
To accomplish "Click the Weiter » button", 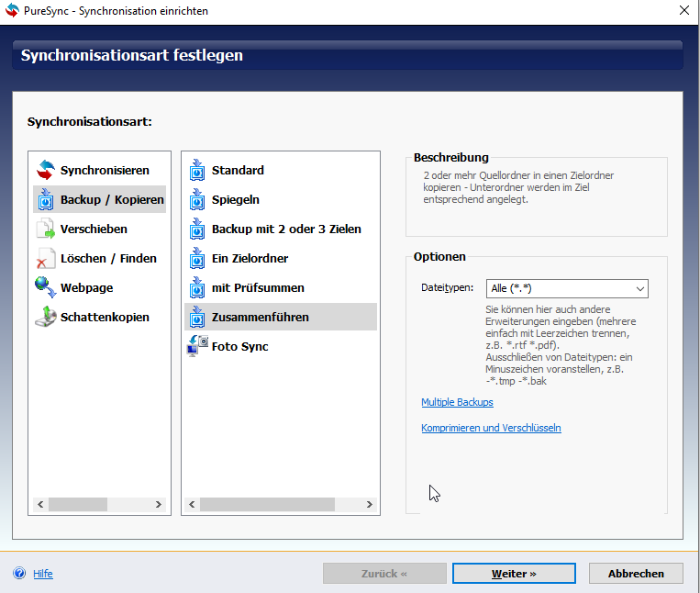I will 514,574.
